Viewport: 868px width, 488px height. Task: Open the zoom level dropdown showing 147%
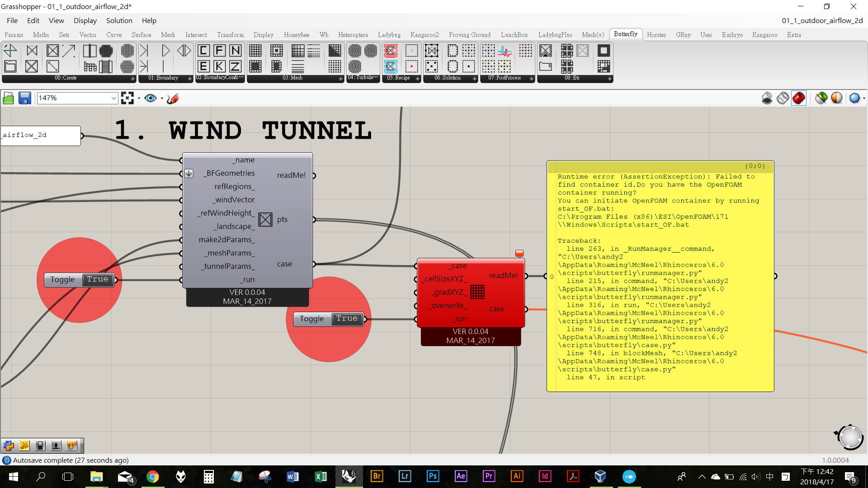coord(113,98)
